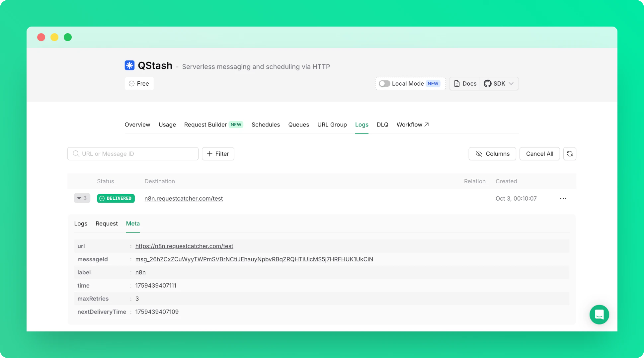Image resolution: width=644 pixels, height=358 pixels.
Task: Switch to the DLQ tab
Action: (x=382, y=125)
